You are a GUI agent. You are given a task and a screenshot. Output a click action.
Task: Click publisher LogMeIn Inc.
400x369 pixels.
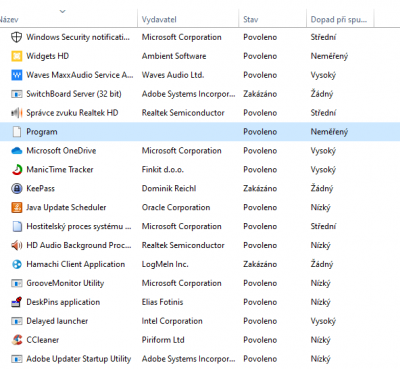click(x=165, y=264)
